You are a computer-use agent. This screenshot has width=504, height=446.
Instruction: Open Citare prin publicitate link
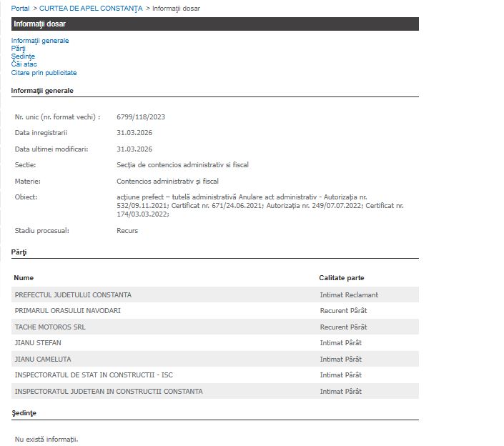[x=44, y=72]
